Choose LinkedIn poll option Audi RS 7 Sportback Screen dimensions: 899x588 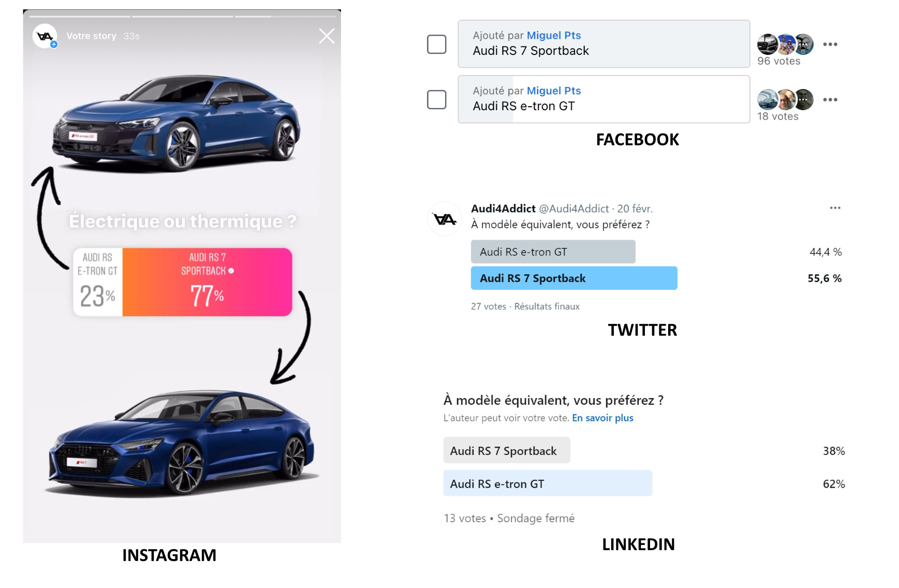507,450
